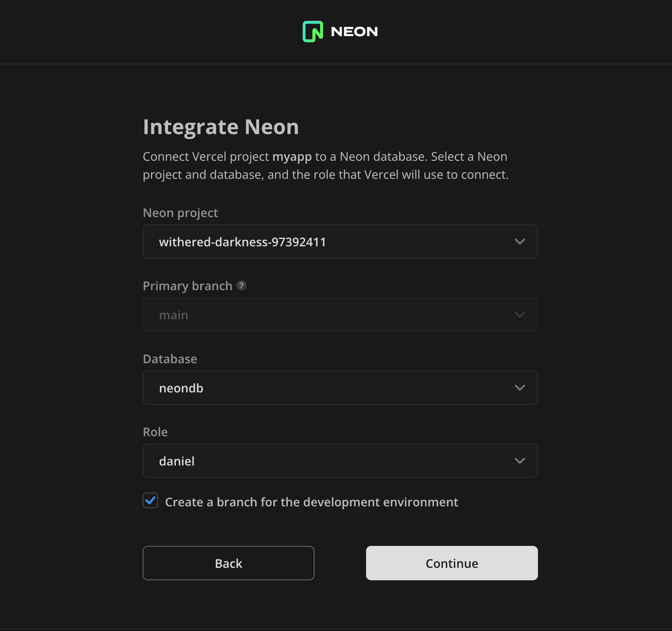This screenshot has width=672, height=631.
Task: Click the bold myapp project name
Action: [292, 157]
